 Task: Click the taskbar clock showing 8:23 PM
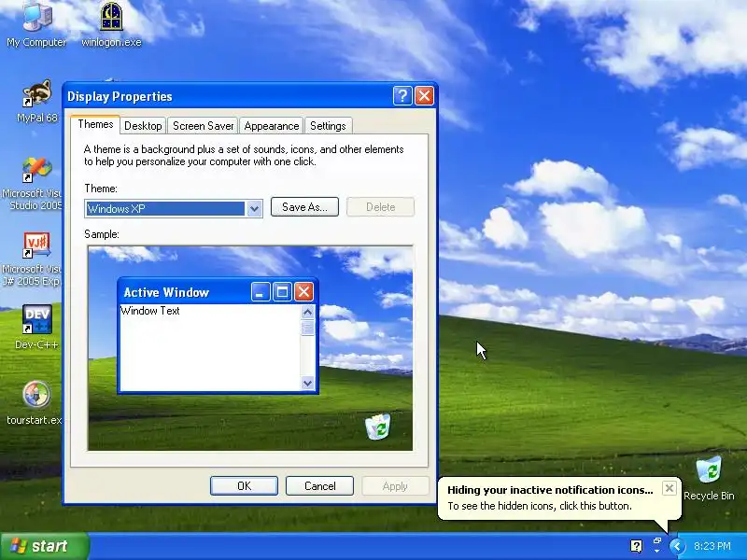click(712, 546)
